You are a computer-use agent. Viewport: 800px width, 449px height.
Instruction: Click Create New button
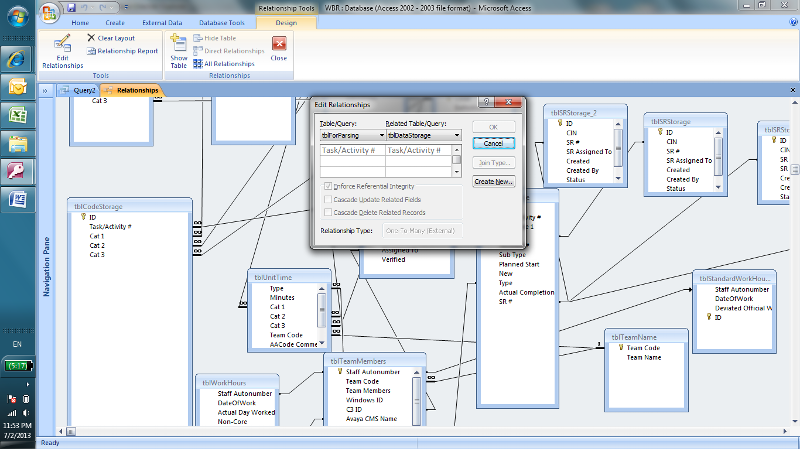[493, 182]
